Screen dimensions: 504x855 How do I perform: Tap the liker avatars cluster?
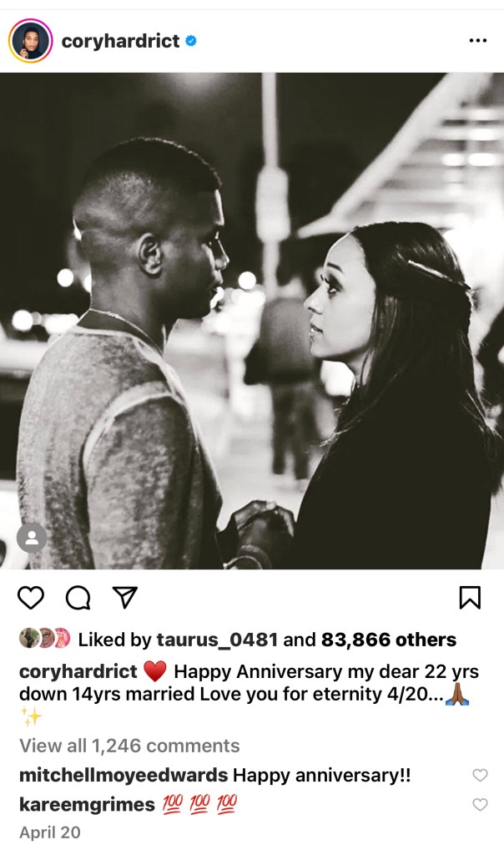(45, 639)
